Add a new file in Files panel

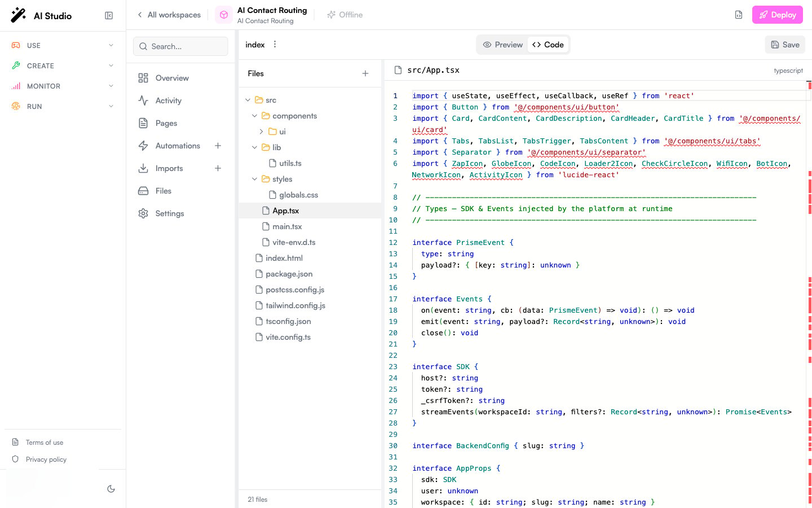(365, 73)
